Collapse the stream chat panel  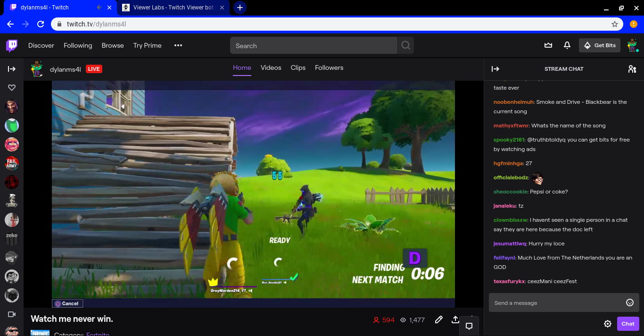coord(495,69)
